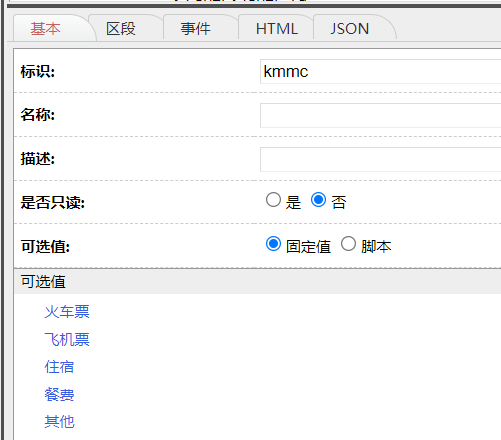Click the 描述: label
501x440 pixels.
click(x=38, y=159)
